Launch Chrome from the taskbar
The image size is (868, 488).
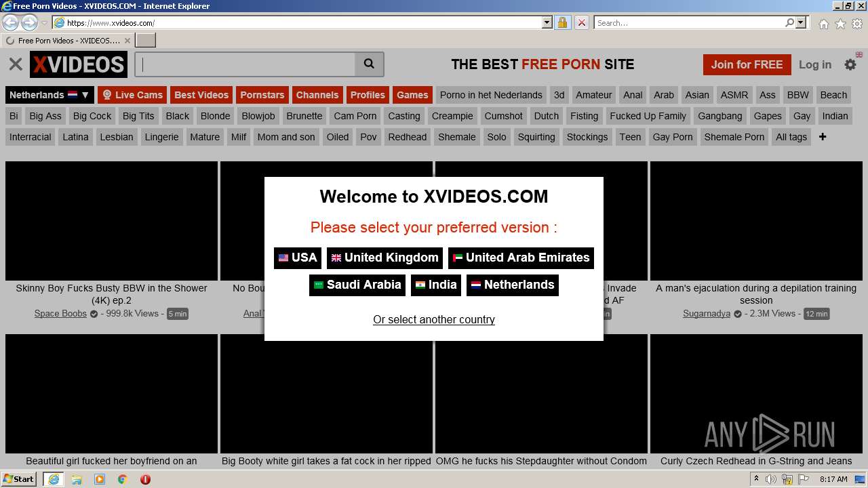pyautogui.click(x=122, y=479)
